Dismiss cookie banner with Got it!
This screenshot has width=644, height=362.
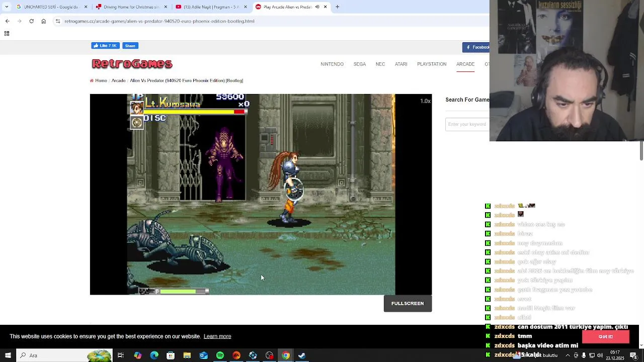tap(605, 337)
